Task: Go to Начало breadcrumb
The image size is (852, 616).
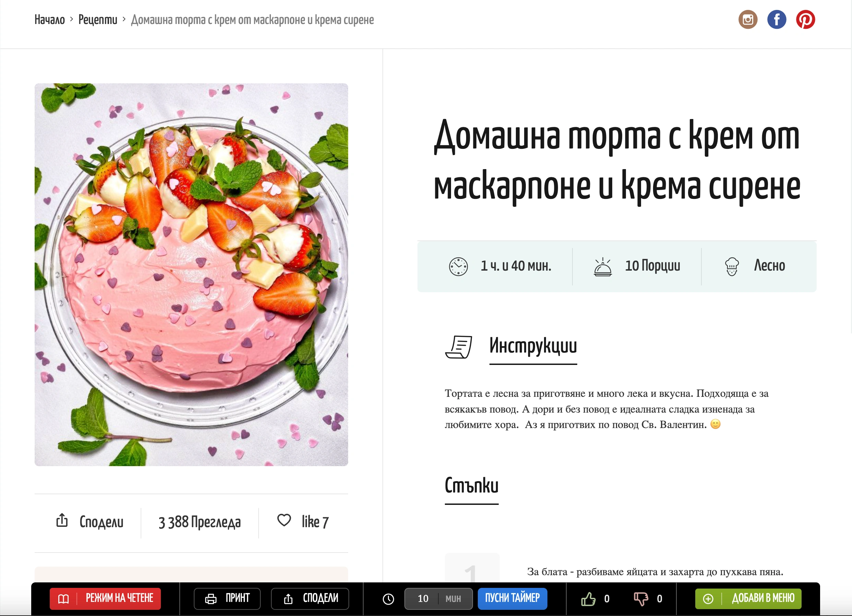Action: [50, 20]
